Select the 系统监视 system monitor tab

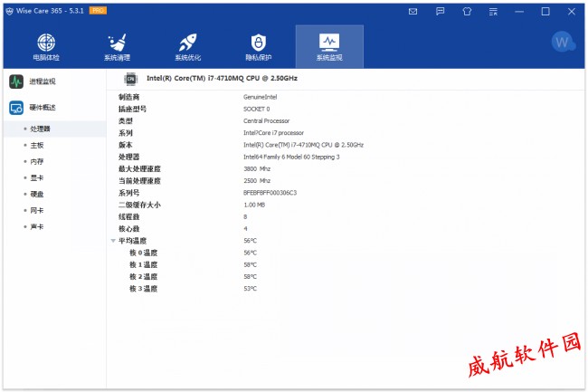[329, 47]
